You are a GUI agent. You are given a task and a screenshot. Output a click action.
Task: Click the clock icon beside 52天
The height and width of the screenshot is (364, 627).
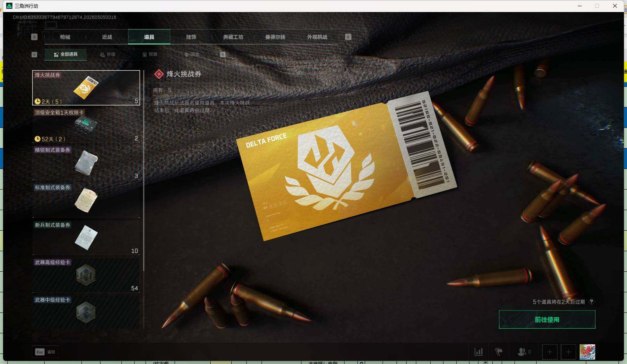38,139
